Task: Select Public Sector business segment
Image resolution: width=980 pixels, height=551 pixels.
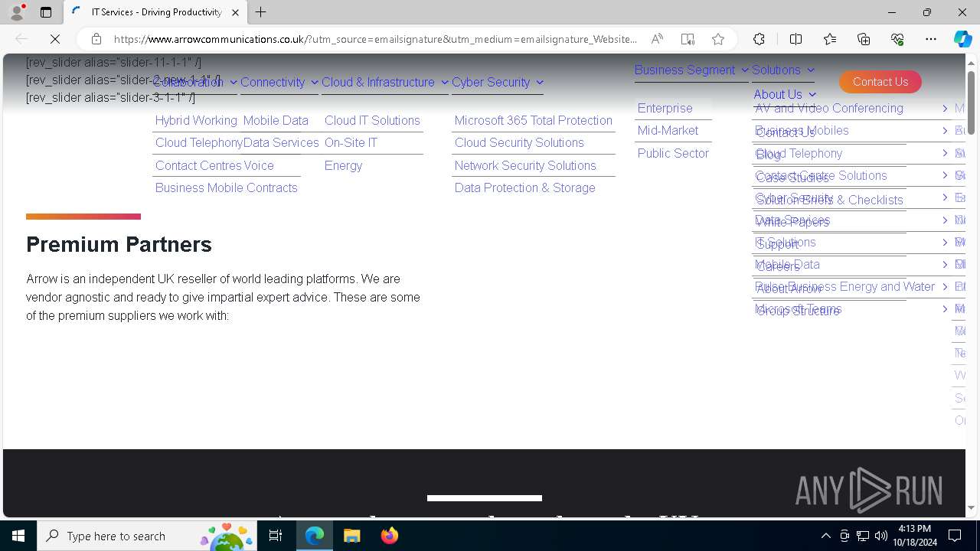Action: [x=673, y=154]
